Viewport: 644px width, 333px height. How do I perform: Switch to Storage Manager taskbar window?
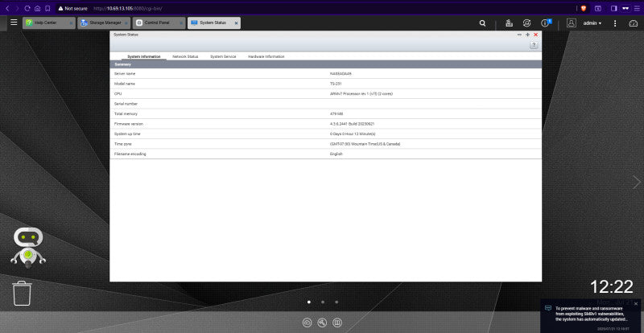coord(104,23)
